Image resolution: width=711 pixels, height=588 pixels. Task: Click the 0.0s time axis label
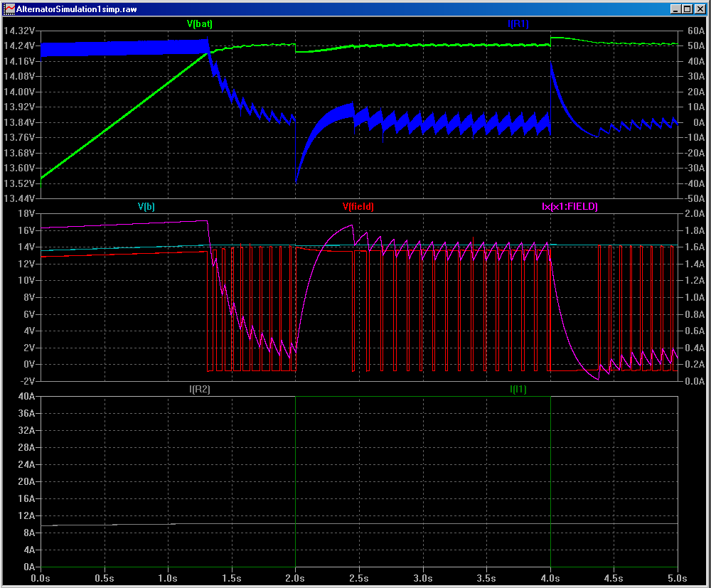41,579
